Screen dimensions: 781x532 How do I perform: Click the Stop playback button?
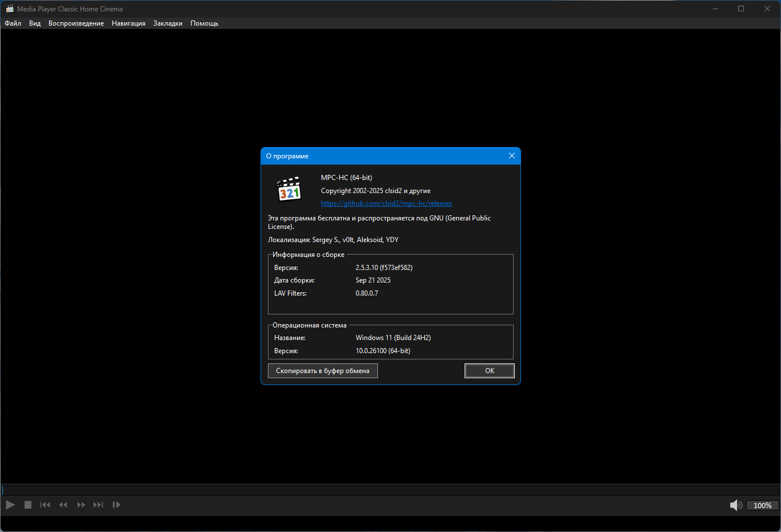click(x=27, y=505)
